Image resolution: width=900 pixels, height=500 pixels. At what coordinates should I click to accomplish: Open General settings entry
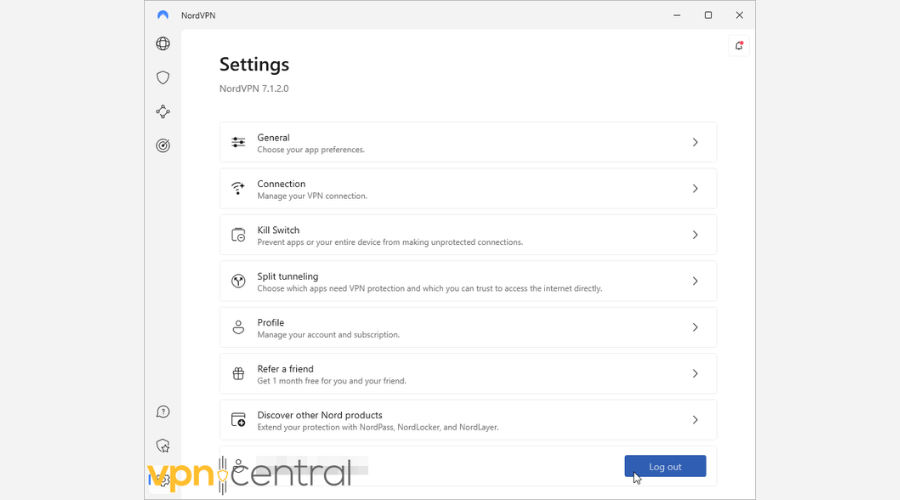pyautogui.click(x=468, y=142)
